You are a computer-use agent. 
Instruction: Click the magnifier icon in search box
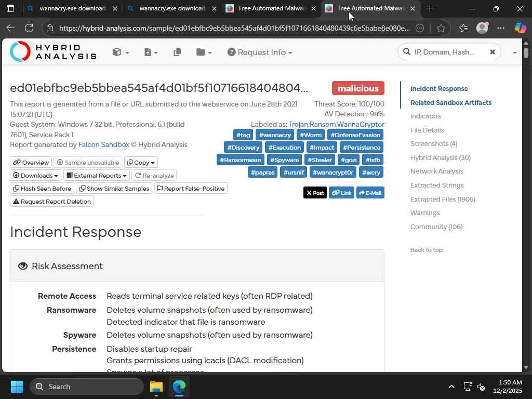point(406,51)
